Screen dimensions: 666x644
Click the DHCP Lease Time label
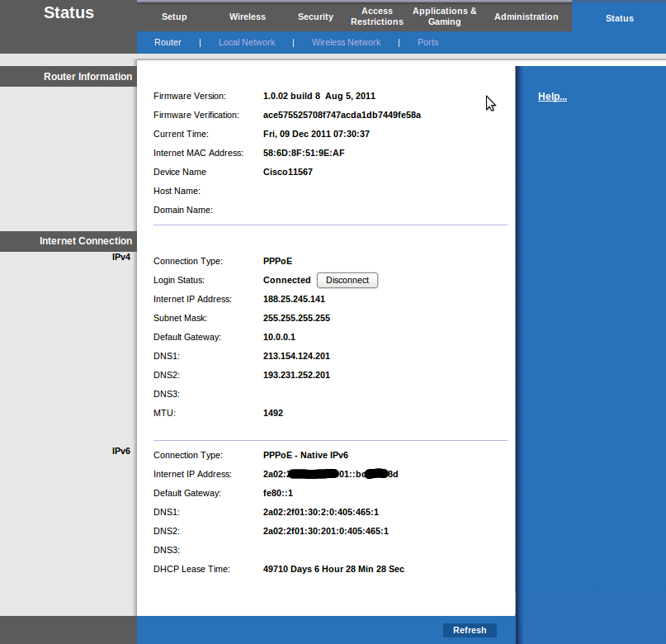click(x=191, y=569)
